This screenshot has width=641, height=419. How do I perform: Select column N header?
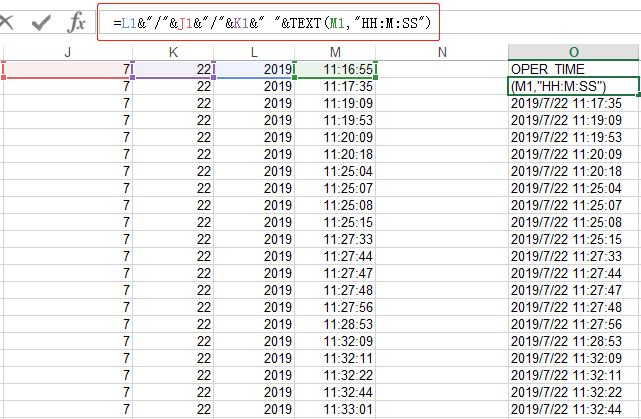coord(442,52)
